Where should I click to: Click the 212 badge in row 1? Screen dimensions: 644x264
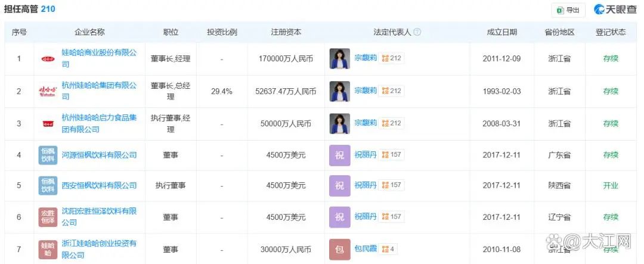point(391,58)
